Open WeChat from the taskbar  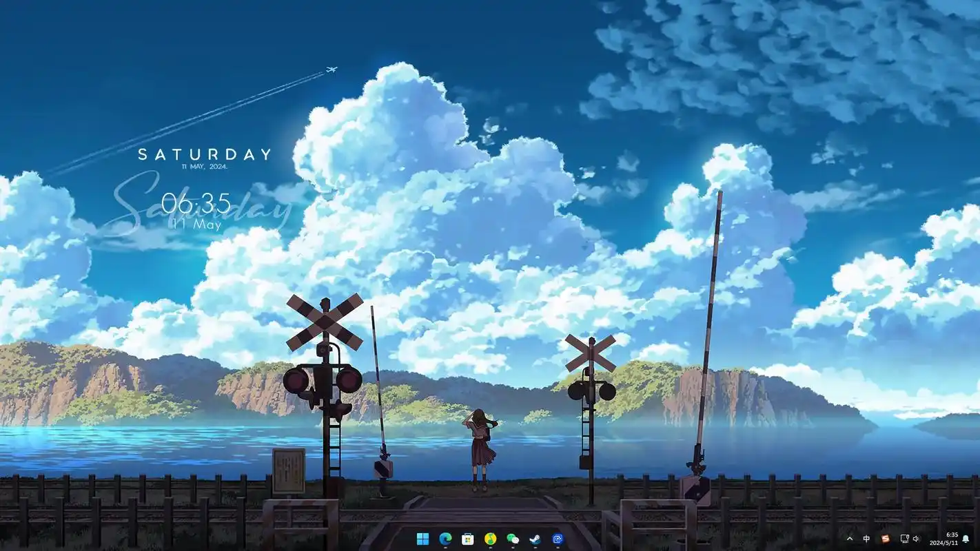click(x=513, y=539)
